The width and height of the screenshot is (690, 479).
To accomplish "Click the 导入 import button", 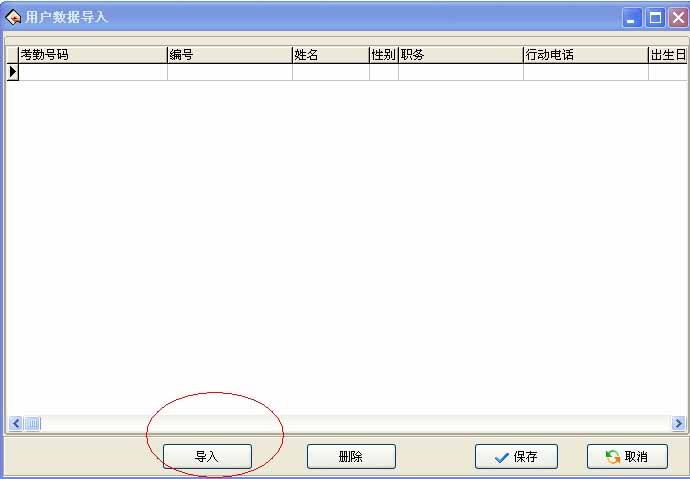I will (x=207, y=456).
